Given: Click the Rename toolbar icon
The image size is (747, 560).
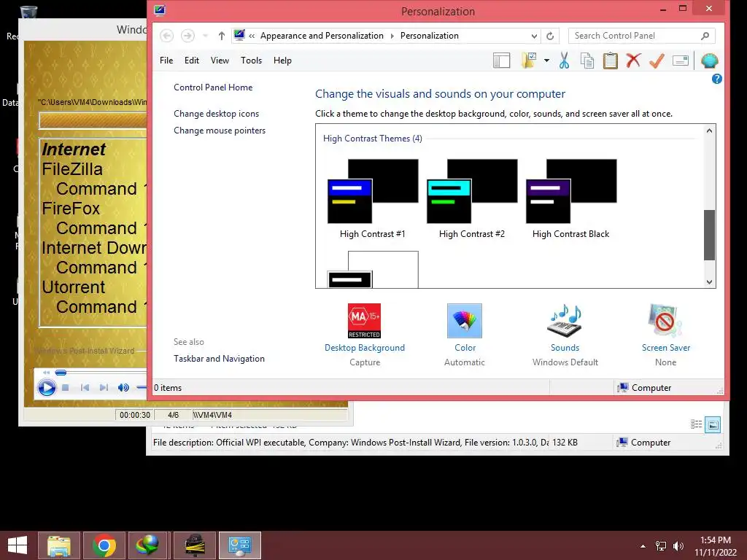Looking at the screenshot, I should [x=681, y=61].
